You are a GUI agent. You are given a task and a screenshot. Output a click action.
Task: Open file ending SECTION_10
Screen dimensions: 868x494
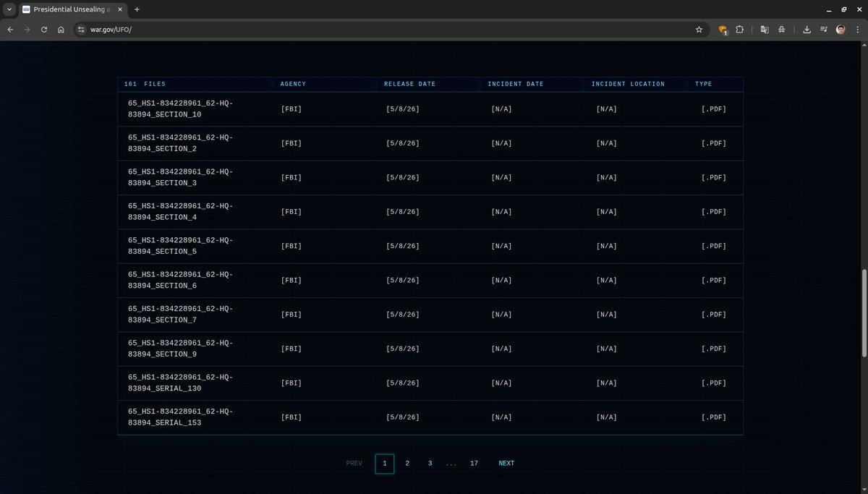(180, 108)
